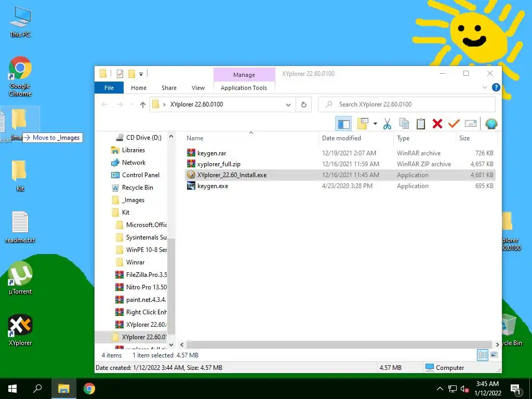Open Recycle Bin in navigation pane

click(x=132, y=188)
